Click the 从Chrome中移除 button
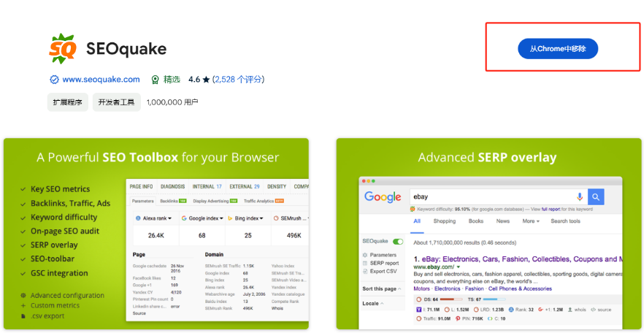Image resolution: width=644 pixels, height=333 pixels. click(558, 49)
